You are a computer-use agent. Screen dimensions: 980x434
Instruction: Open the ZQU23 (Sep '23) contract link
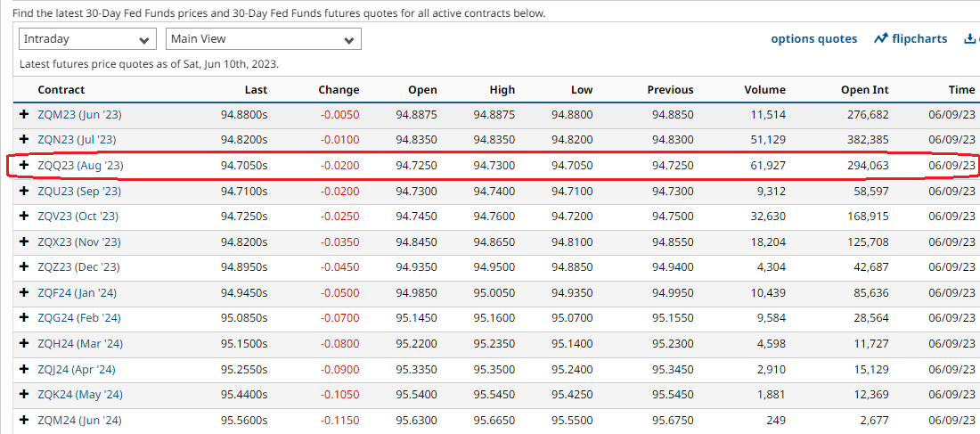(x=78, y=192)
